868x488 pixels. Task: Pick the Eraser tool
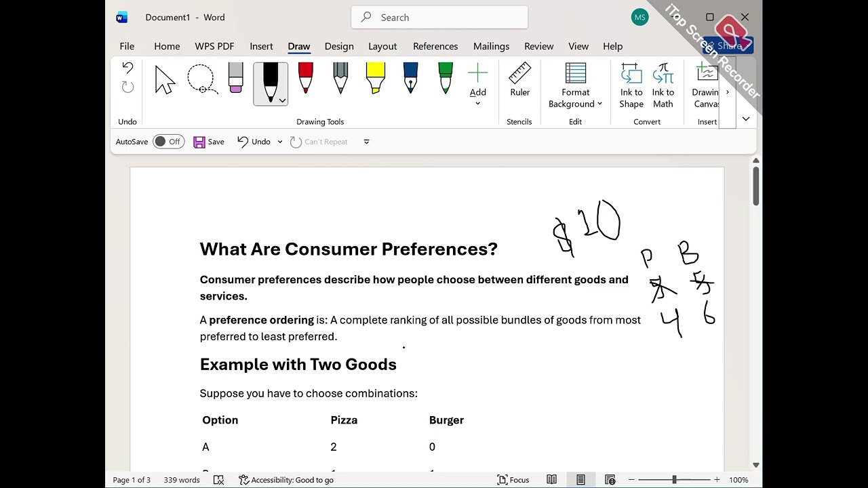coord(235,78)
